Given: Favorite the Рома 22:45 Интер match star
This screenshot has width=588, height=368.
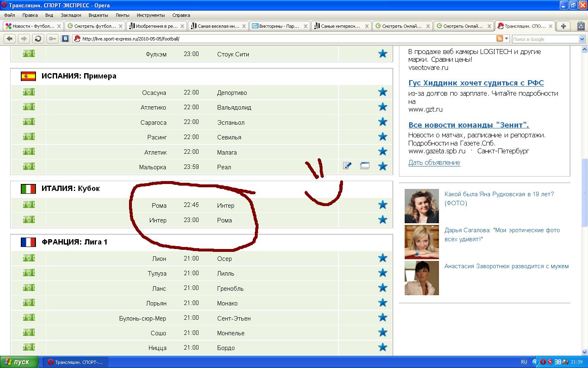Looking at the screenshot, I should [383, 205].
